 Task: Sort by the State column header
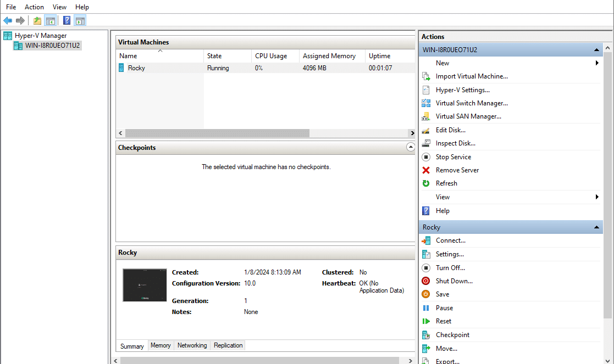pos(228,56)
